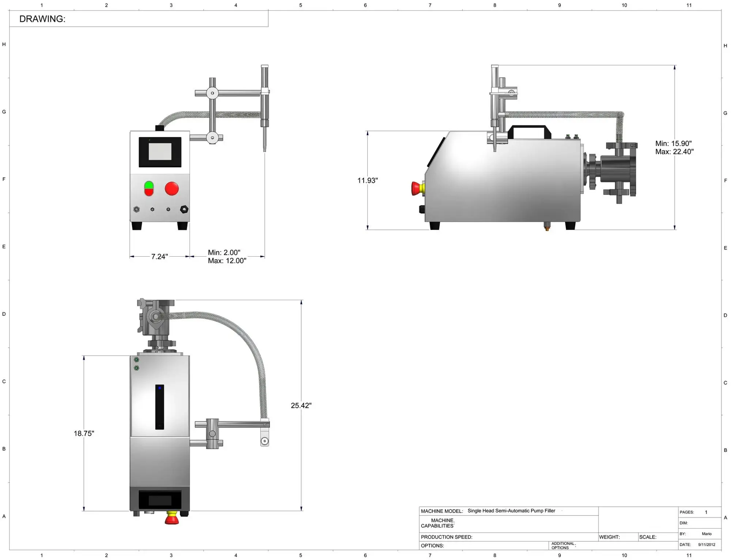This screenshot has height=560, width=731.
Task: Click the 7.24" width dimension label
Action: pyautogui.click(x=160, y=257)
